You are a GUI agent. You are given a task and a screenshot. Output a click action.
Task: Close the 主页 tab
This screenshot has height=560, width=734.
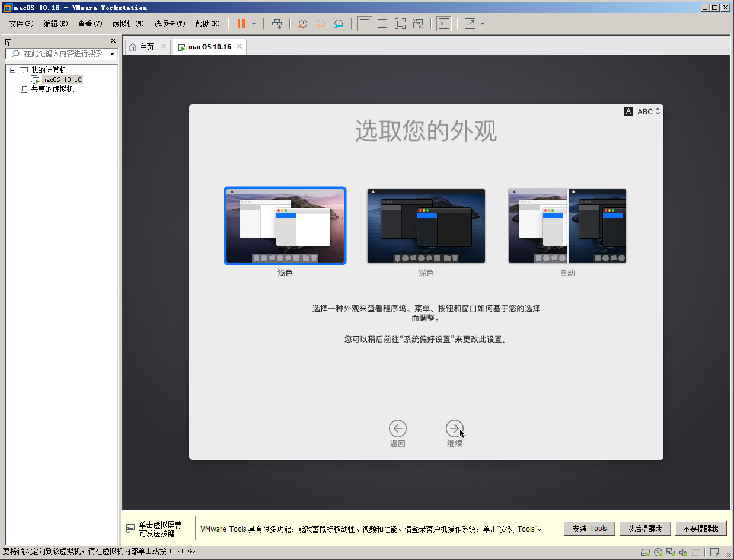point(164,47)
